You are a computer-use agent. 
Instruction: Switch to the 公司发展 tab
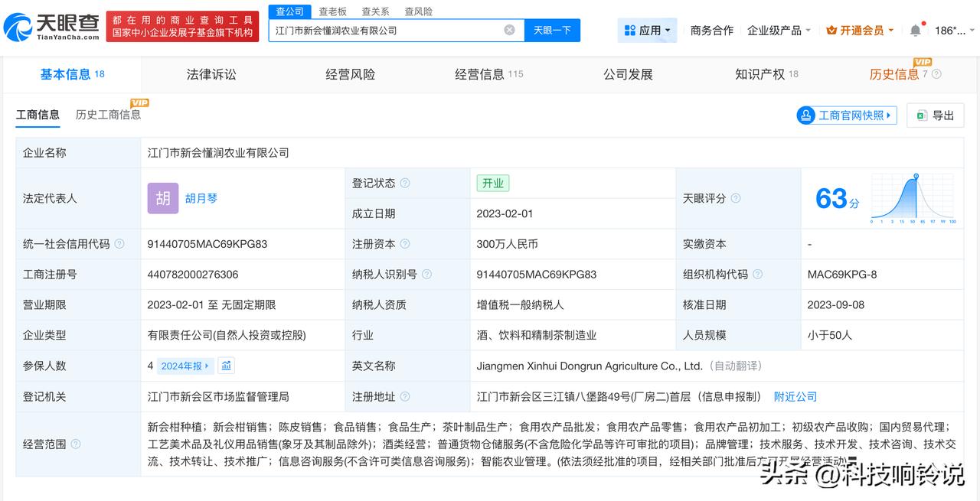(x=628, y=74)
